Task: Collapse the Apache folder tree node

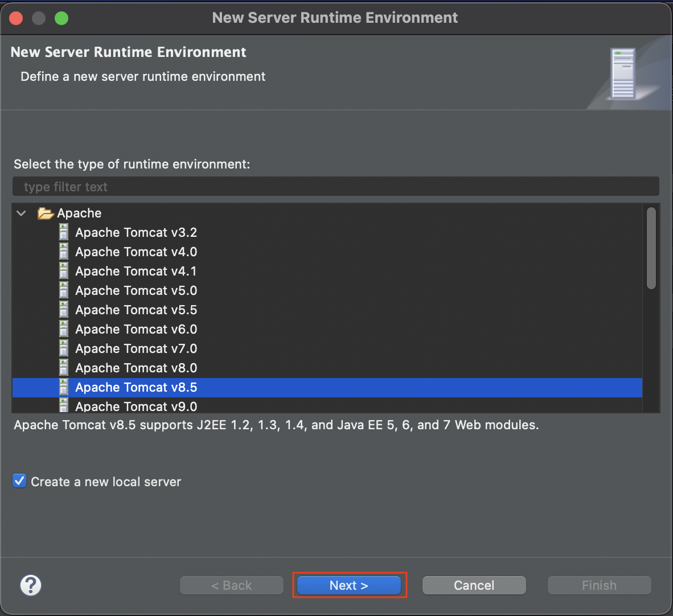Action: point(21,213)
